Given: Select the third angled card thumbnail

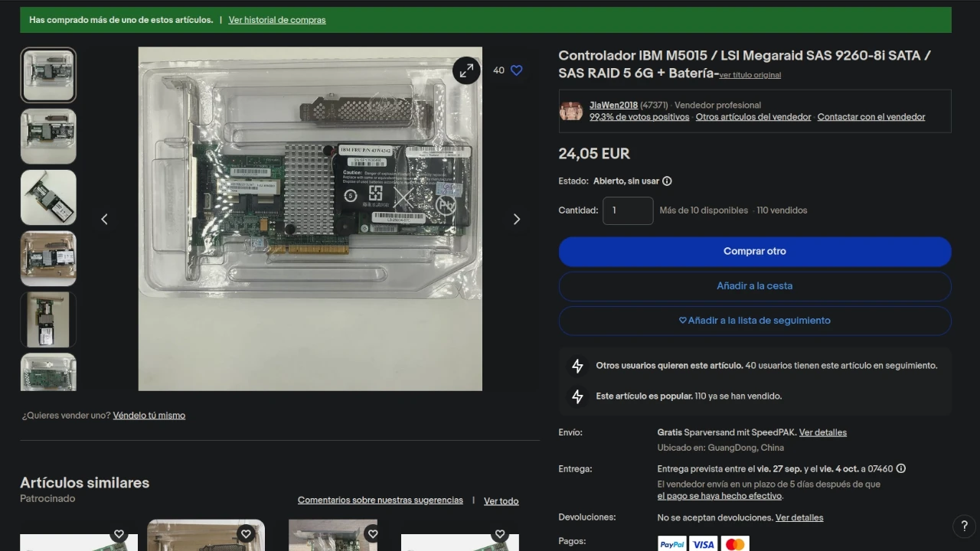Looking at the screenshot, I should click(48, 197).
